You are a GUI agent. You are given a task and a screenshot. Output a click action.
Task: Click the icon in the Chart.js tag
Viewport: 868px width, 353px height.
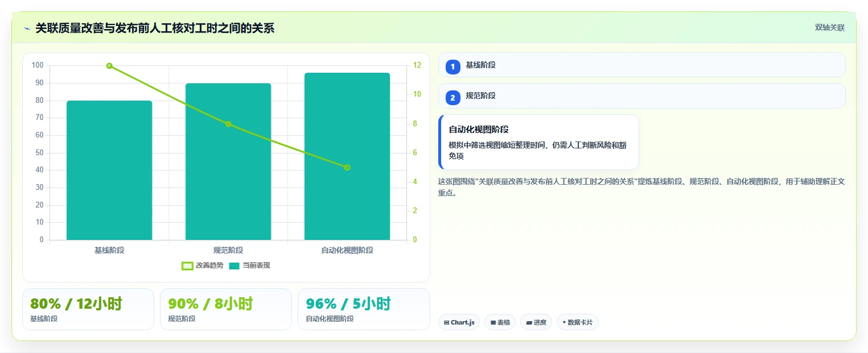(447, 322)
